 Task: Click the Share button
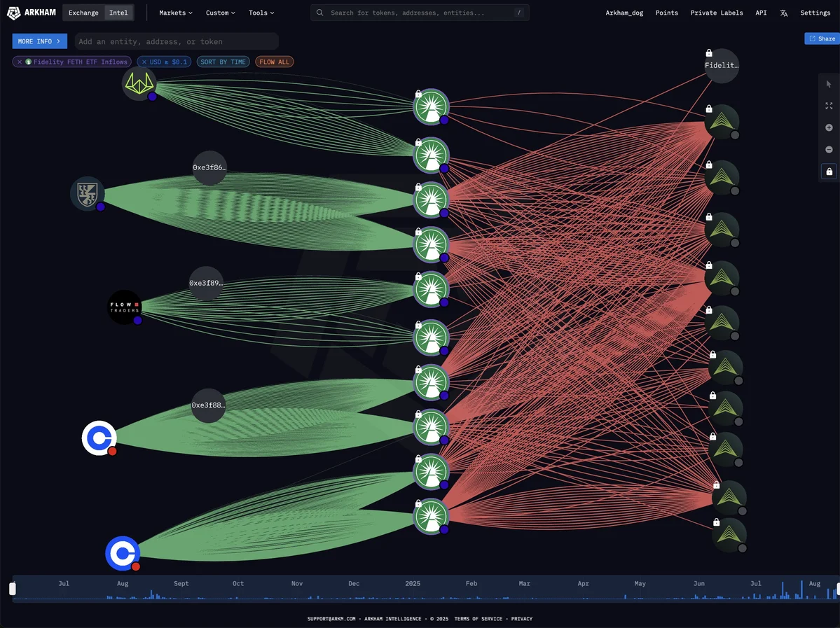pos(822,39)
